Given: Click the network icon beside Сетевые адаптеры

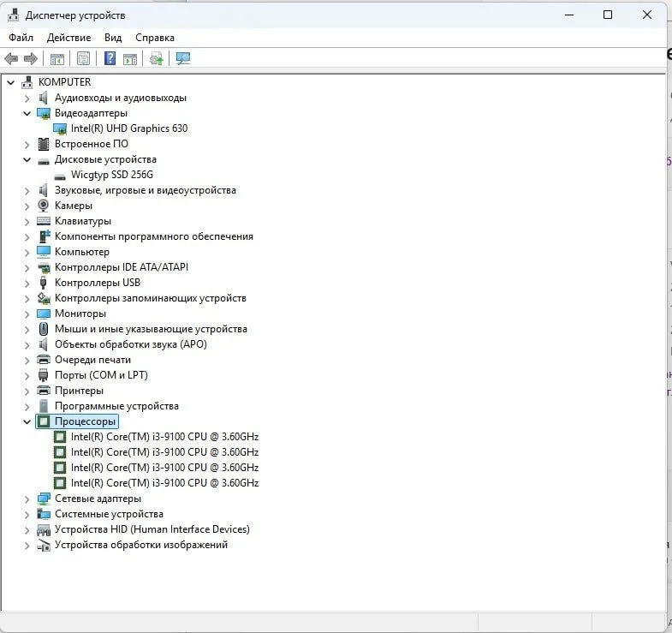Looking at the screenshot, I should point(44,499).
